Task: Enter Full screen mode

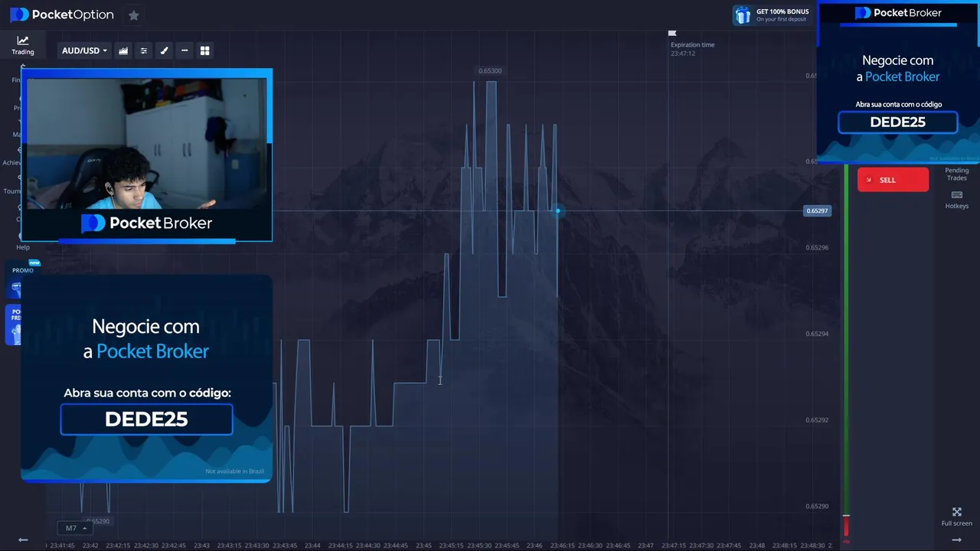Action: (957, 517)
